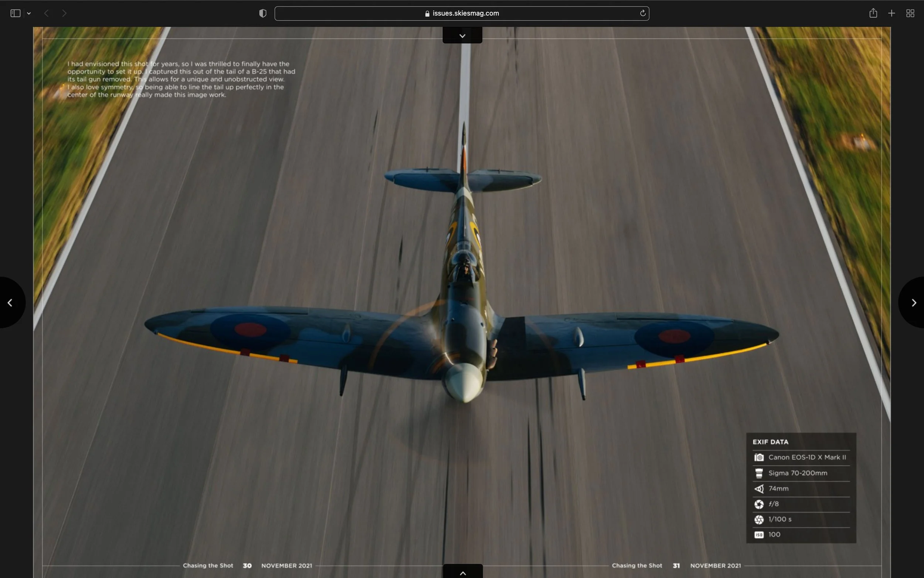Expand the top pull-down chevron panel
Viewport: 924px width, 578px height.
(462, 35)
